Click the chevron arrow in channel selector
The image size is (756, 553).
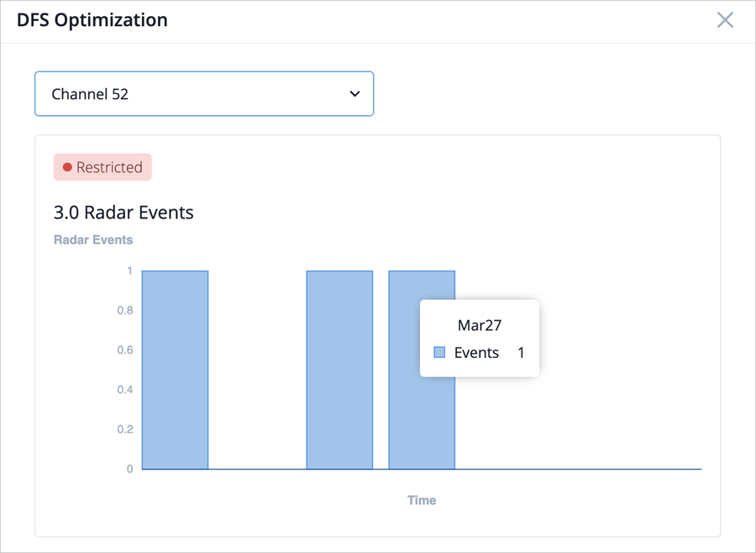point(354,94)
